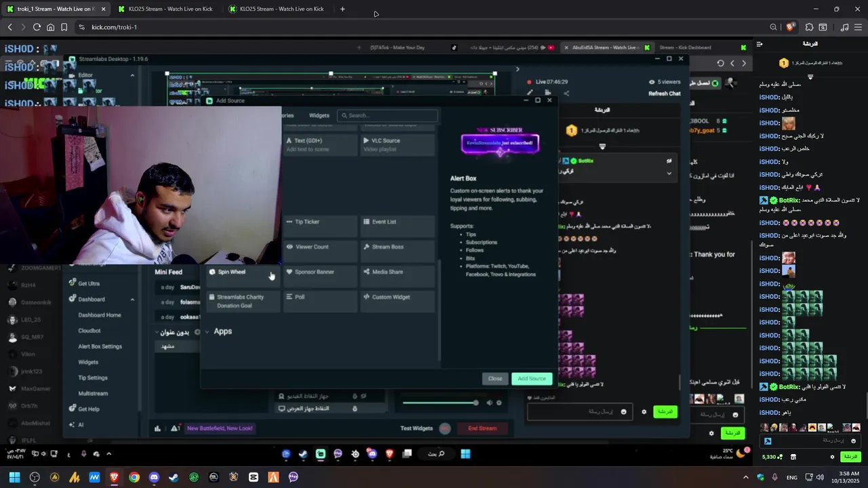868x488 pixels.
Task: Click the End Stream button
Action: point(482,428)
